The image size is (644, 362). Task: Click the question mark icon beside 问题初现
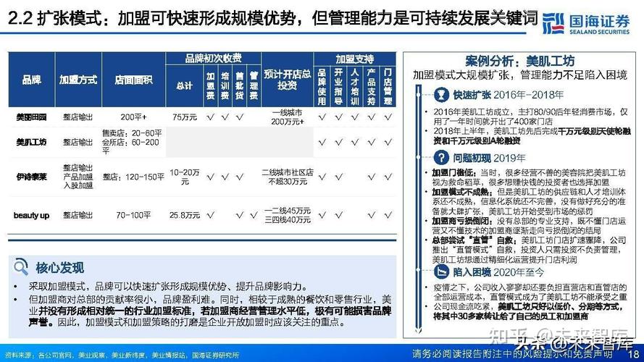[441, 158]
